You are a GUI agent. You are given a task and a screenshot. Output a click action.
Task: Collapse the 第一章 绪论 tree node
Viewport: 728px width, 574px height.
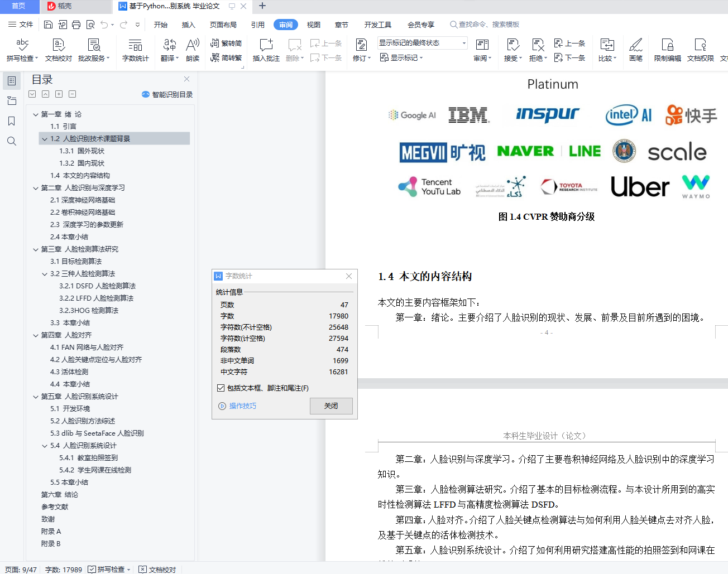(36, 114)
